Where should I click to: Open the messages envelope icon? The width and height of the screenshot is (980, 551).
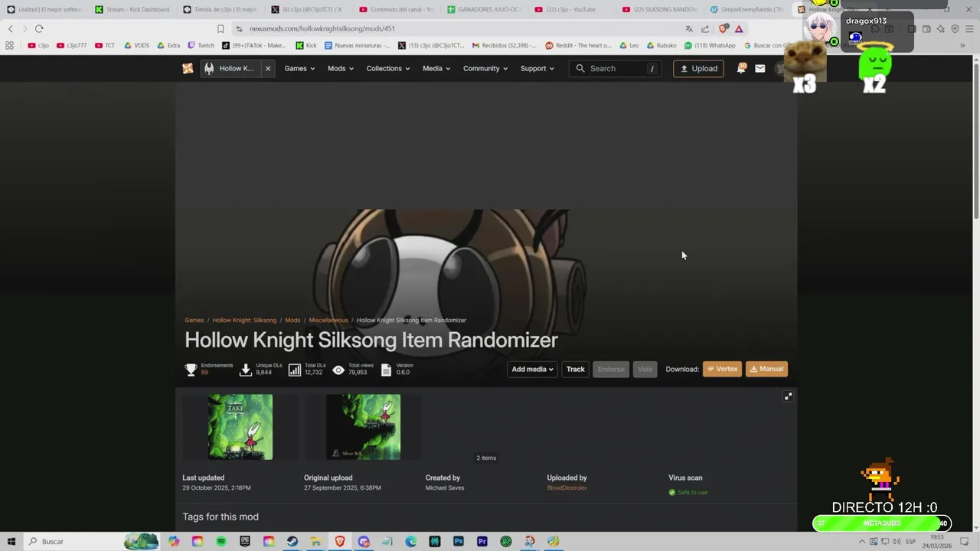759,68
